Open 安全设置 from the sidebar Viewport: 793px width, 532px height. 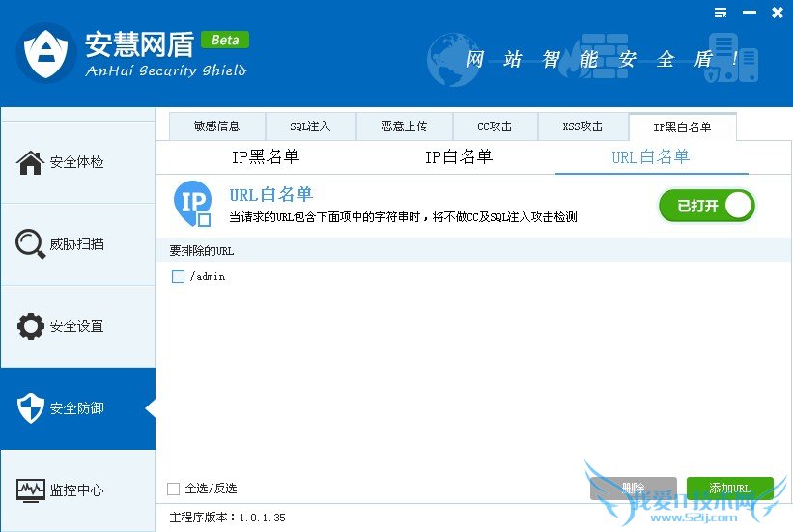click(x=78, y=326)
